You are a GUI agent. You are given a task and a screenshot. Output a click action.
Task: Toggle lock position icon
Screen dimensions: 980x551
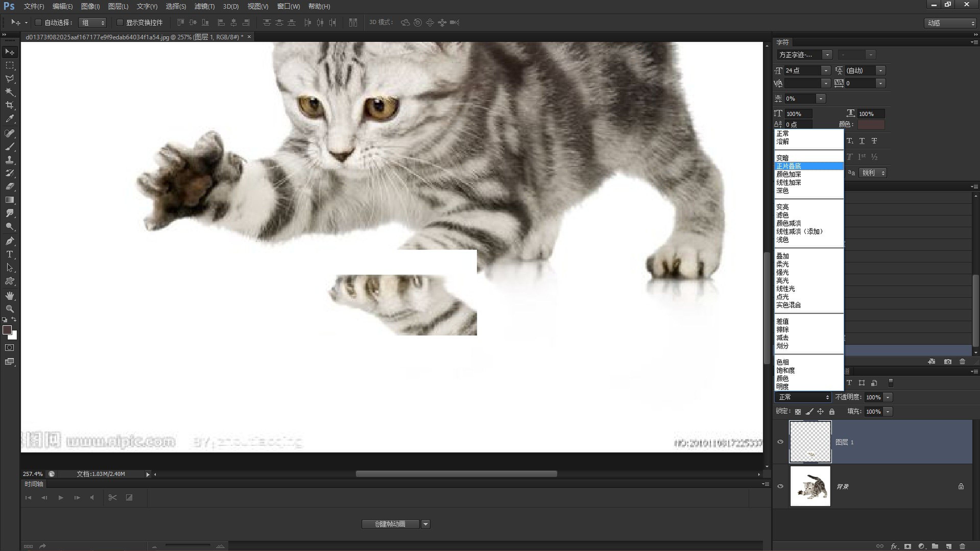[821, 412]
